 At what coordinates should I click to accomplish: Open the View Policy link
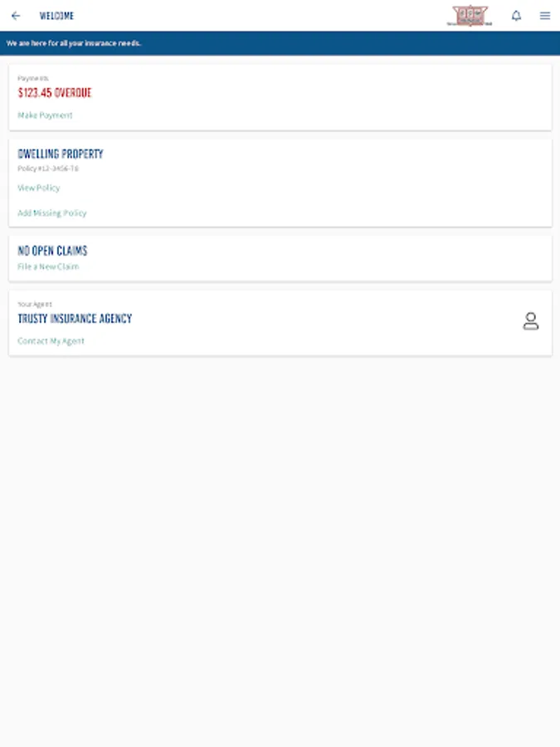(38, 188)
